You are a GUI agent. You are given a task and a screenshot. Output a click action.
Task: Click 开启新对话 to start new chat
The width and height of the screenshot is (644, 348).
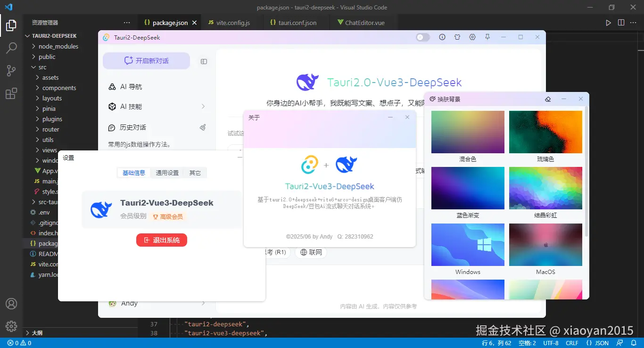[146, 61]
